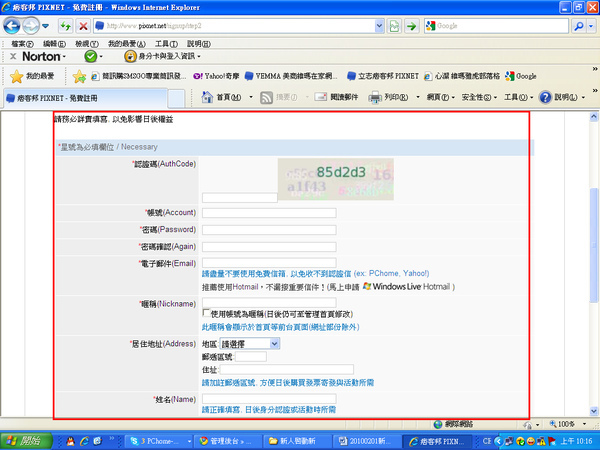Expand the search provider dropdown arrow
This screenshot has height=450, width=600.
pos(592,26)
